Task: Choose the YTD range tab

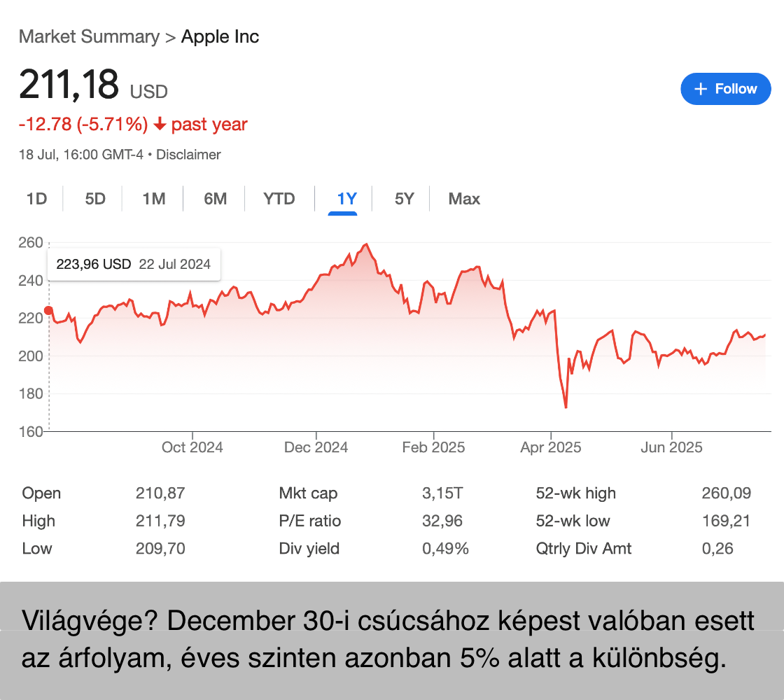Action: [279, 199]
